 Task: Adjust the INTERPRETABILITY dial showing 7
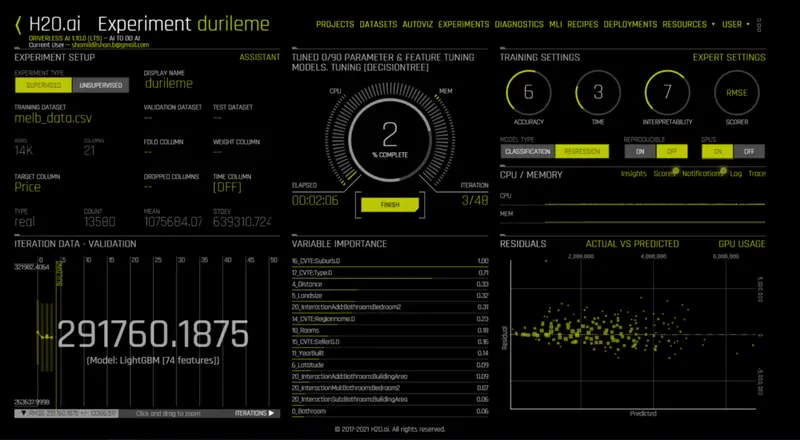667,92
